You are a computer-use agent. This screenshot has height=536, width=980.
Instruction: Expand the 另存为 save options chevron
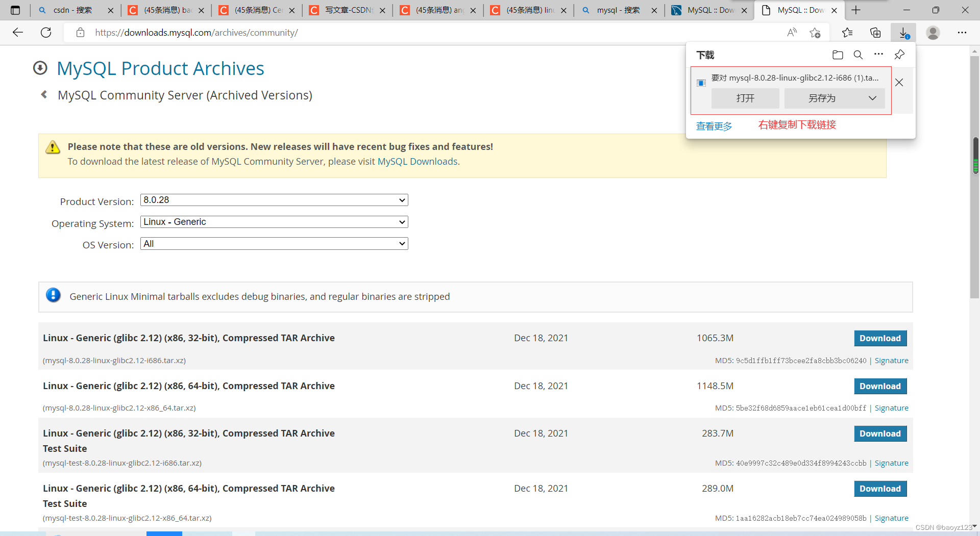click(x=872, y=98)
